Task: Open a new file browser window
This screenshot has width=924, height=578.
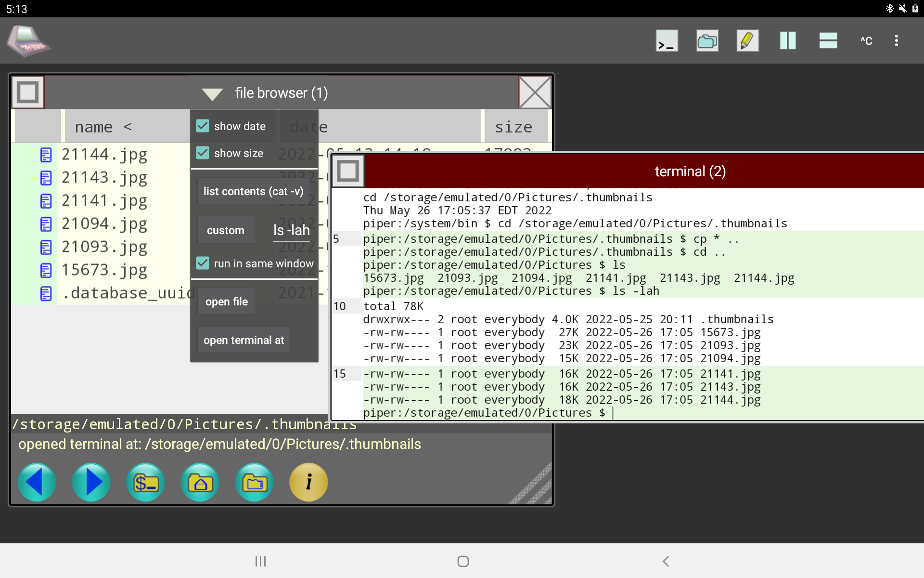Action: (x=706, y=40)
